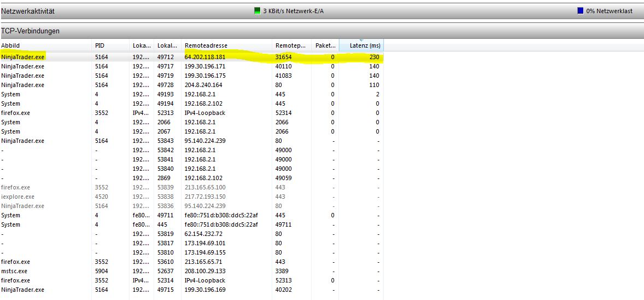Click local port 2869
This screenshot has height=300, width=644.
point(164,178)
